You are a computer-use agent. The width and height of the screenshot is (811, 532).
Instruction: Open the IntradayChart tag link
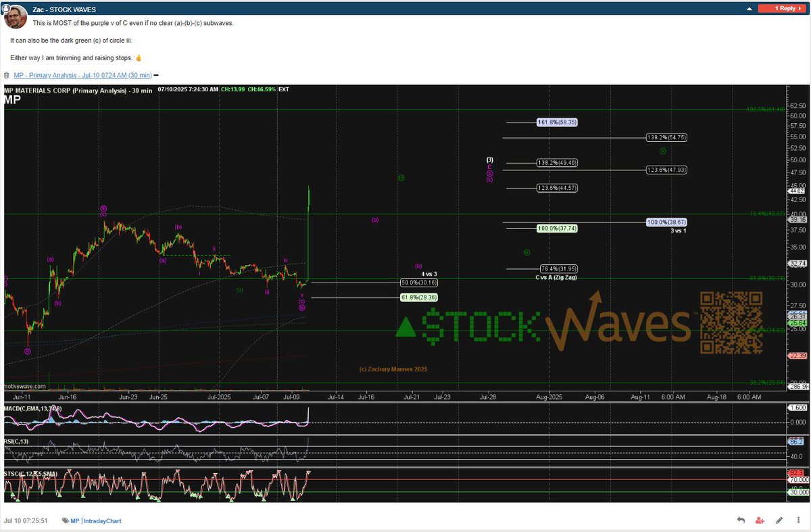click(x=102, y=521)
